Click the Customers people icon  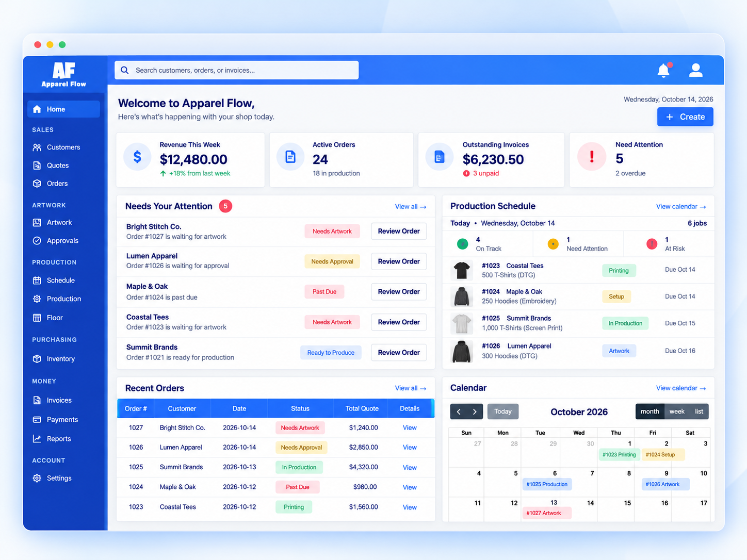point(37,147)
